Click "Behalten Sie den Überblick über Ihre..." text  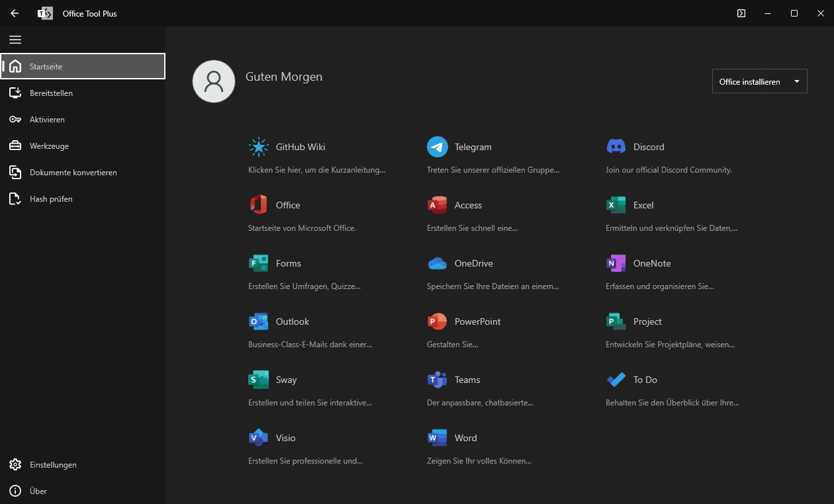(672, 403)
